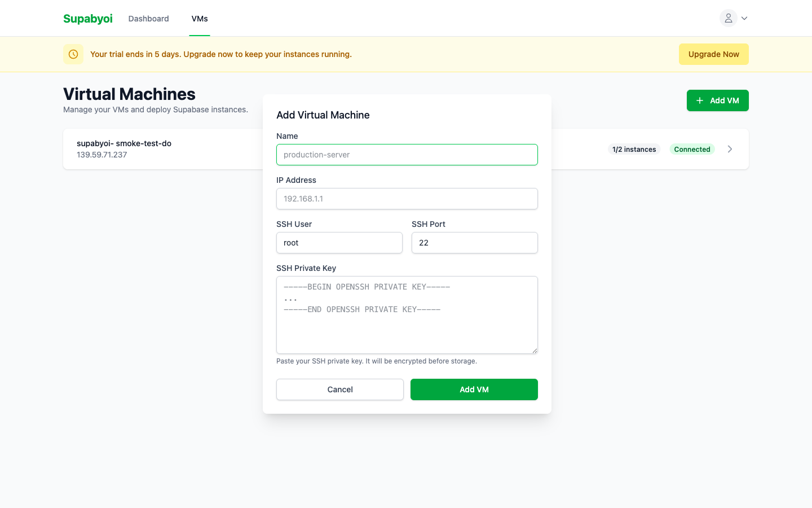Cancel adding the virtual machine
This screenshot has height=508, width=812.
pos(339,389)
